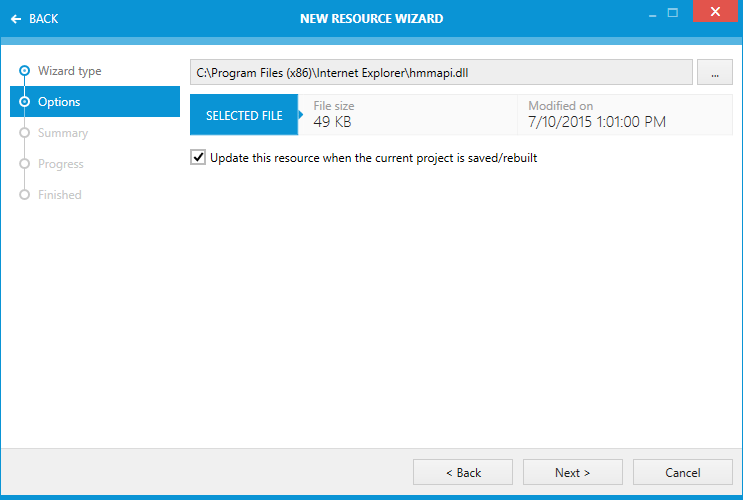Click the Summary step bullet icon
Viewport: 743px width, 500px height.
pyautogui.click(x=25, y=133)
